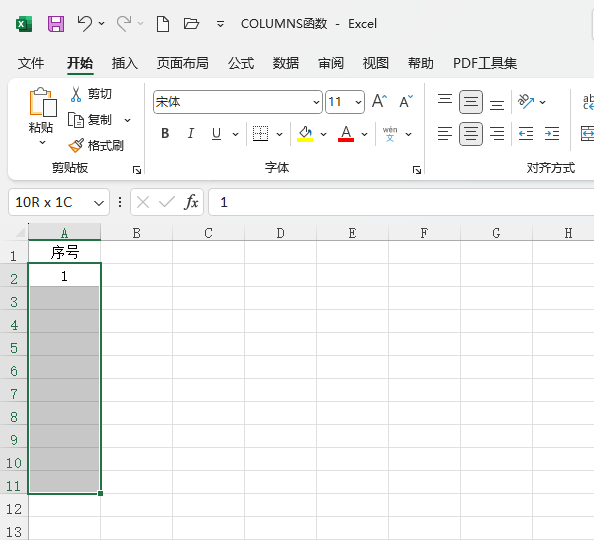Confirm entry with checkmark icon

click(x=167, y=202)
